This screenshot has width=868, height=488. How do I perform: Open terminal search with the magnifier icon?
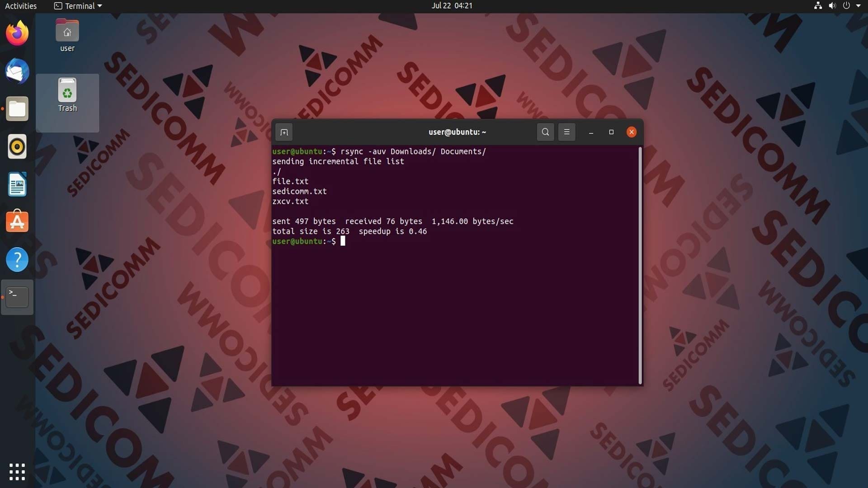[545, 132]
